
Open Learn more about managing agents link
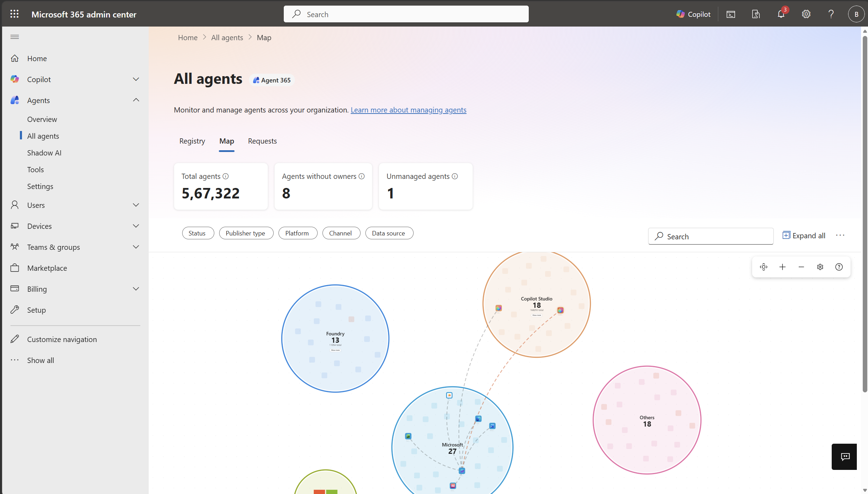pos(408,110)
